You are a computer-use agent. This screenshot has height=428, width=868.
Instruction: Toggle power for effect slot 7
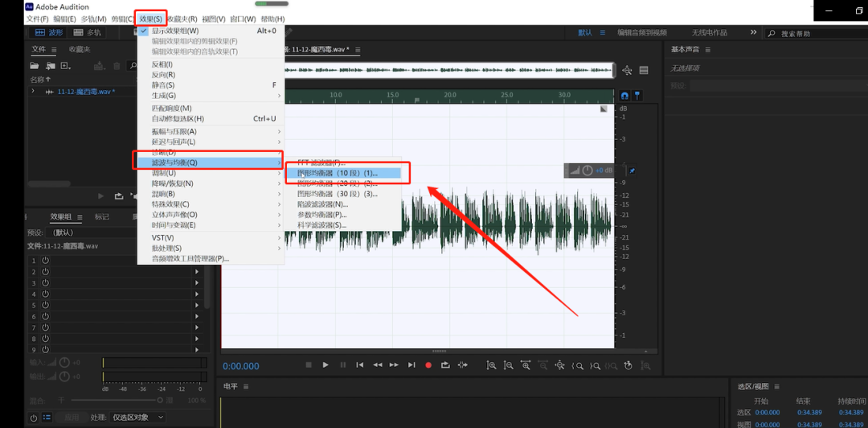coord(45,327)
